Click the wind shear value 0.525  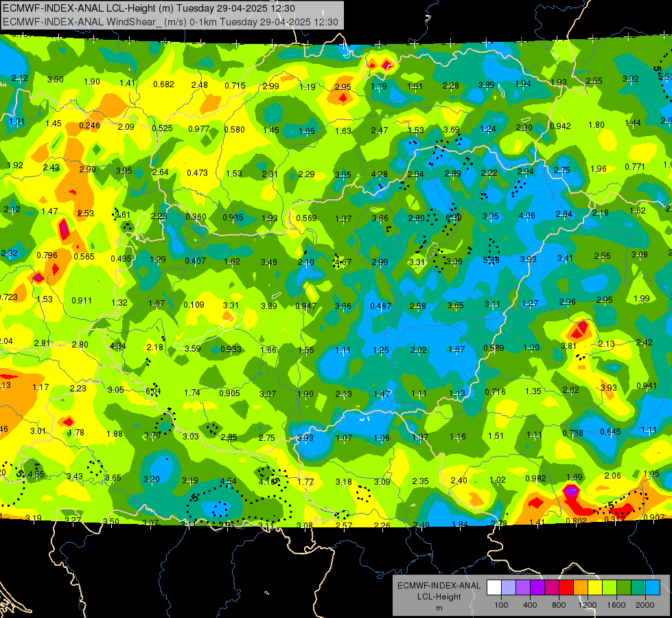coord(163,128)
